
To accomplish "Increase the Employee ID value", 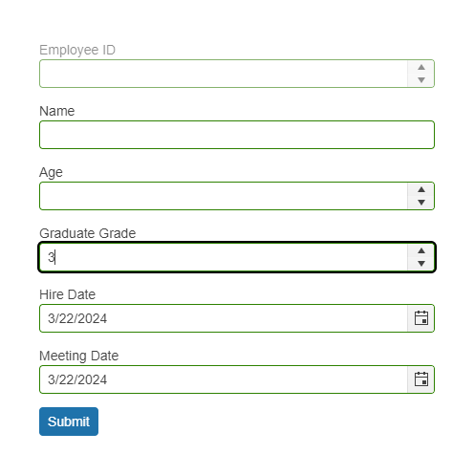I will click(x=421, y=67).
